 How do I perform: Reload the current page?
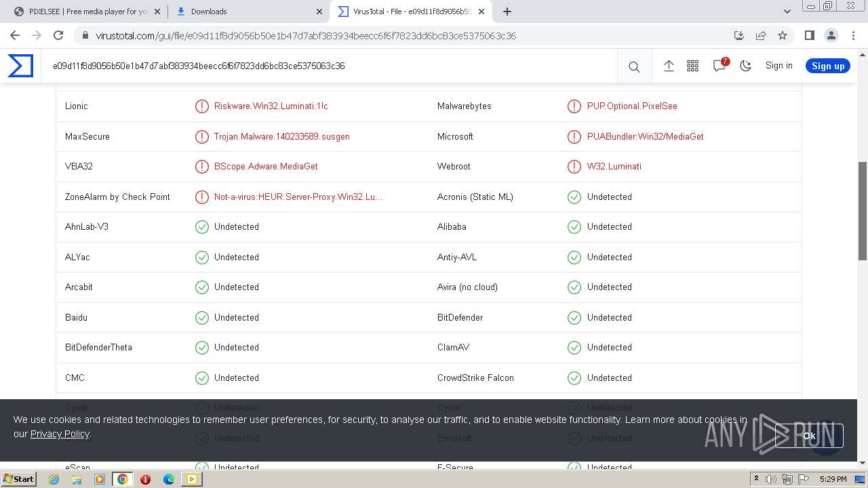click(x=58, y=35)
